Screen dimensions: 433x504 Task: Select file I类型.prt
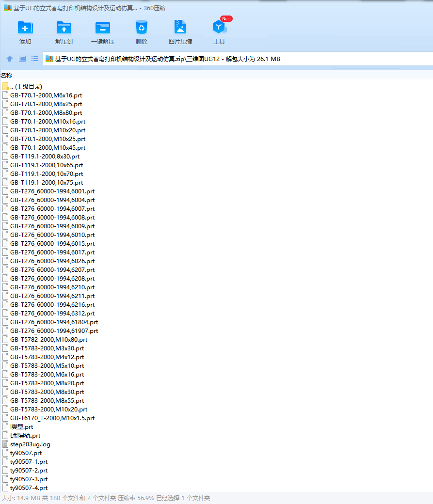pyautogui.click(x=21, y=427)
